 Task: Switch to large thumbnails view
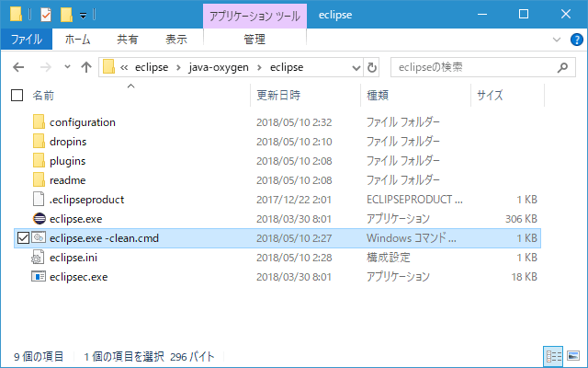tap(573, 356)
